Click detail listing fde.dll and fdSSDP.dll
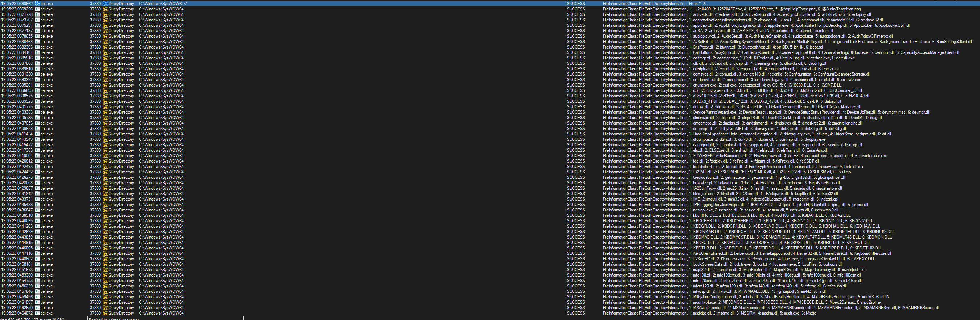Screen dimensions: 980x320 coord(711,161)
